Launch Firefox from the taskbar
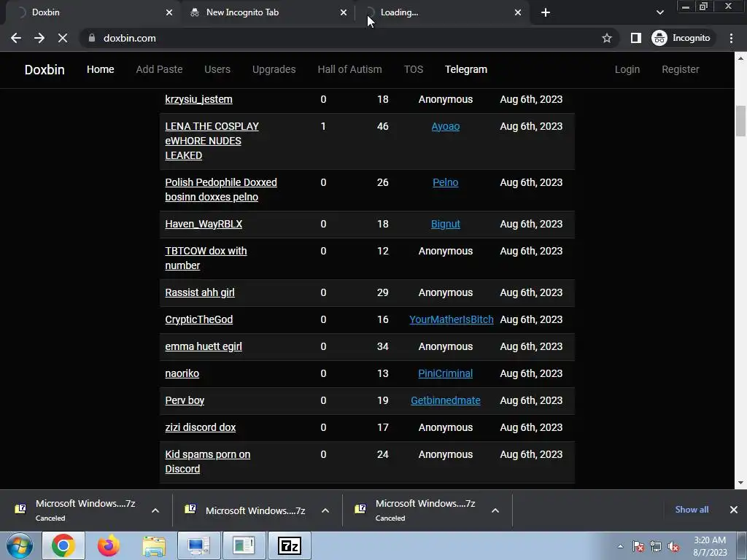 point(109,545)
